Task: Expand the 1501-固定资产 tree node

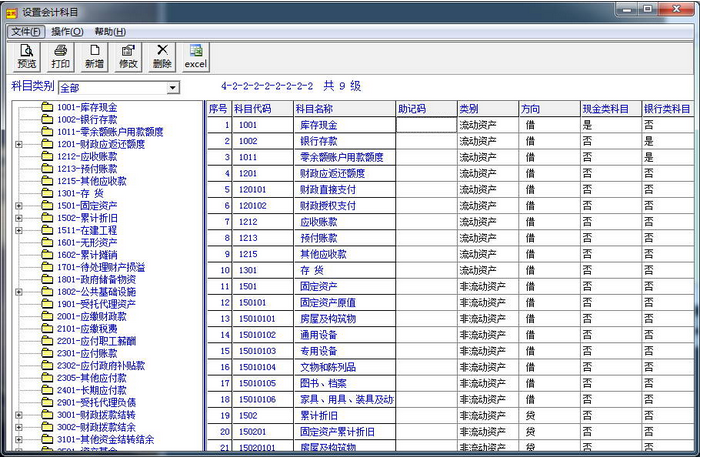Action: (x=19, y=206)
